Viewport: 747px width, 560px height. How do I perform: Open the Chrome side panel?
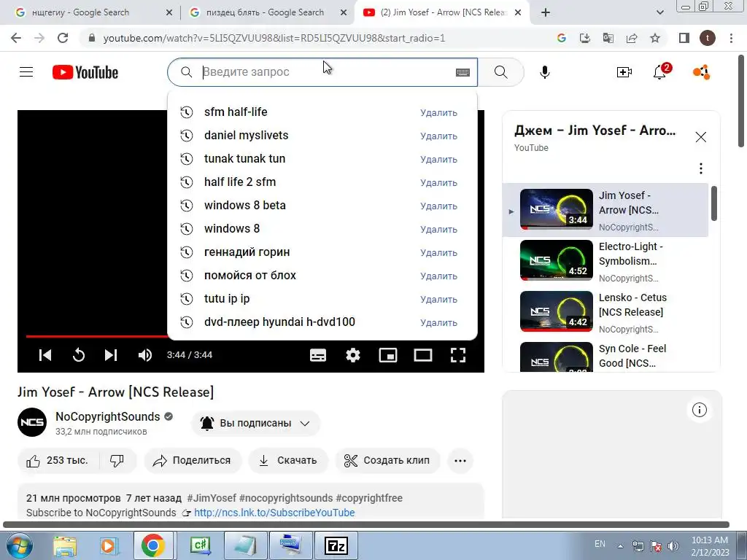pos(684,38)
